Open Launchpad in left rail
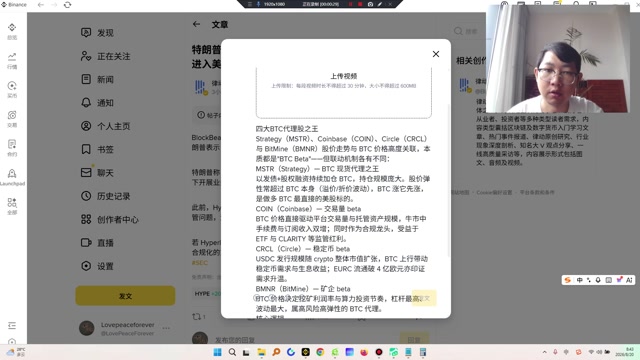The height and width of the screenshot is (360, 640). [x=12, y=177]
